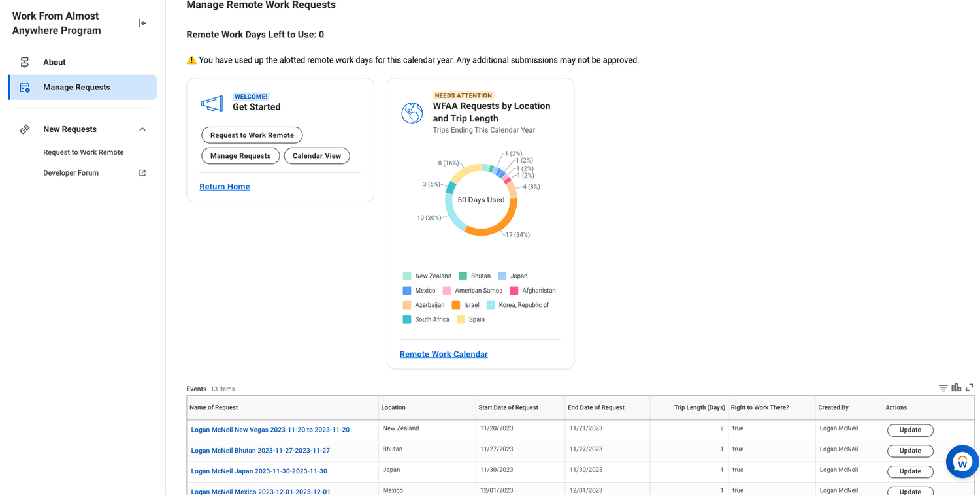Open the Workday assistant icon at bottom right

[x=962, y=462]
